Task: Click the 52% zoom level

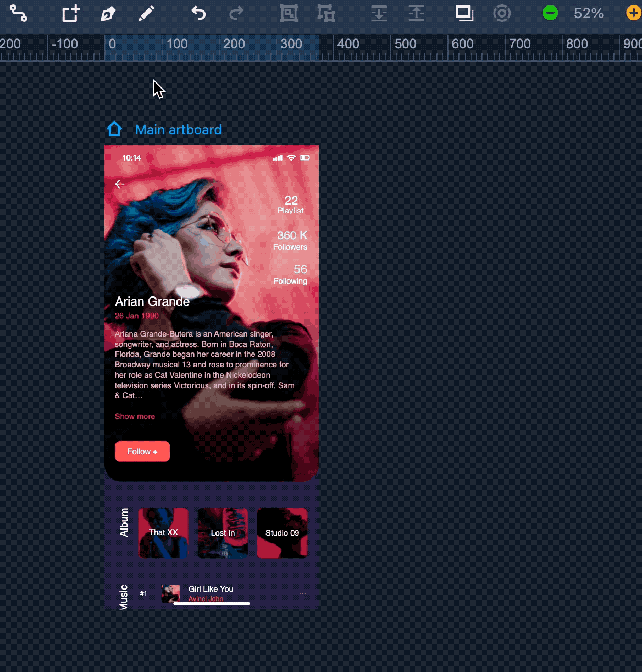Action: [x=589, y=13]
